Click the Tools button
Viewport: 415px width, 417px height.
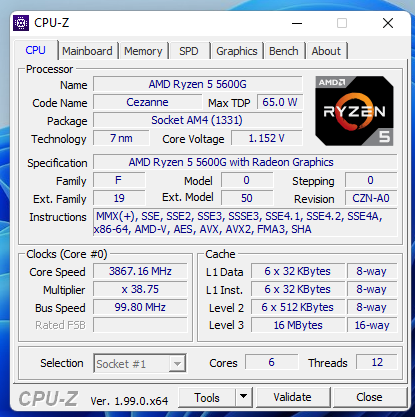207,397
